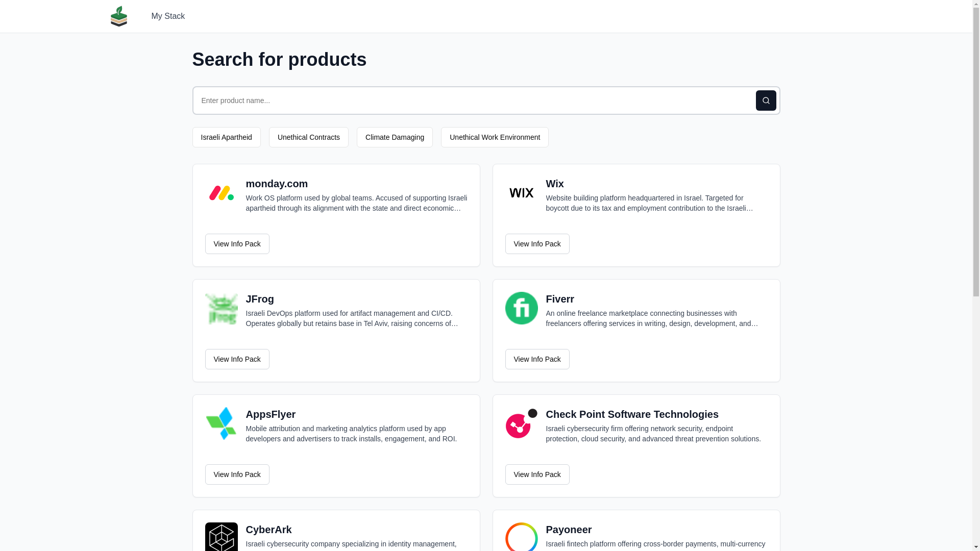Click the search magnifier button
The width and height of the screenshot is (980, 551).
(x=766, y=101)
